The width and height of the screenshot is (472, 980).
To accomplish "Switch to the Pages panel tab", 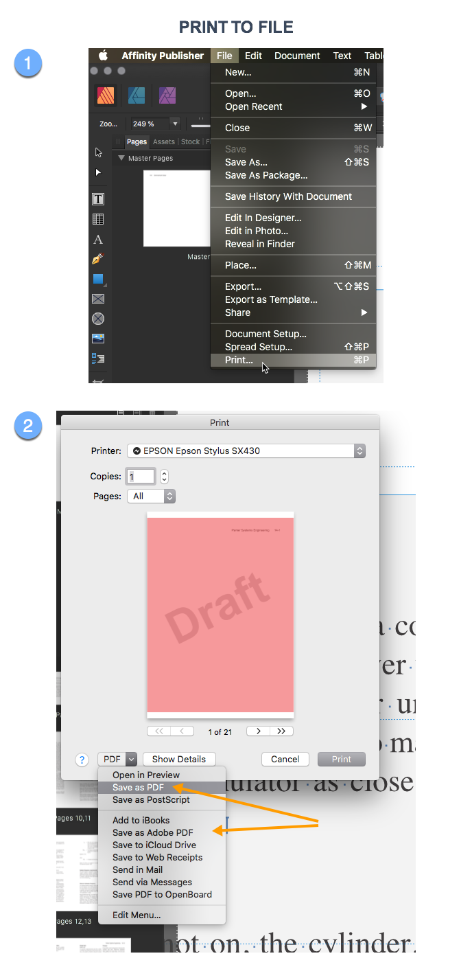I will tap(137, 141).
